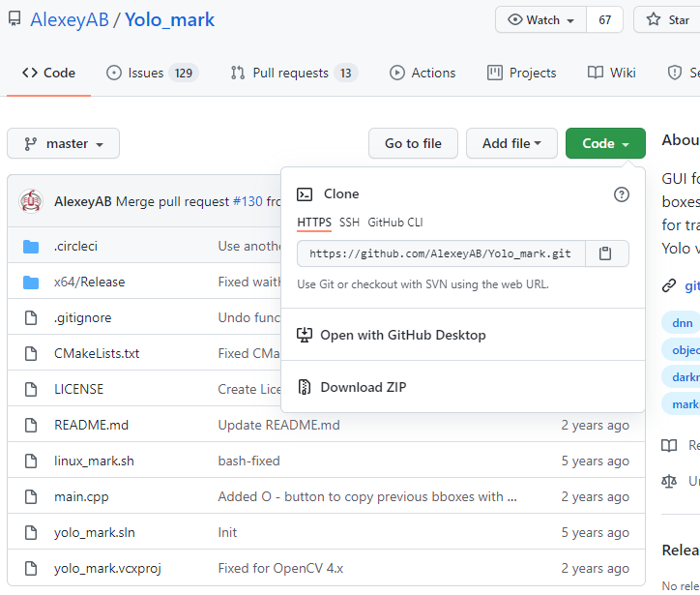
Task: Click the .gitignore file icon
Action: point(31,317)
